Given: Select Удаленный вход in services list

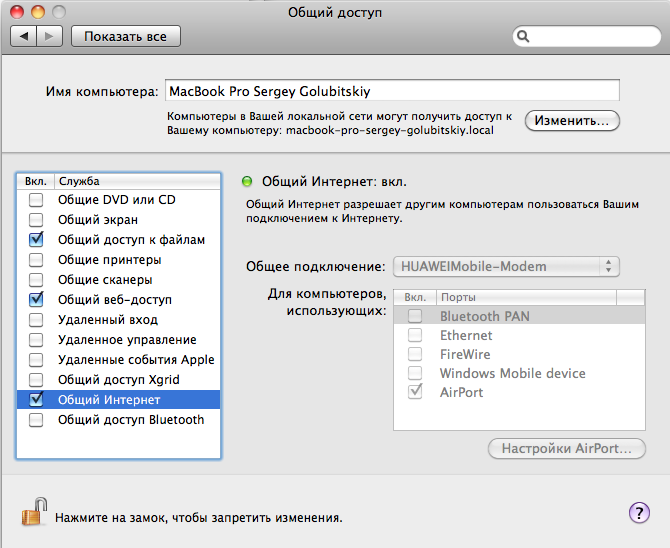Looking at the screenshot, I should point(108,320).
